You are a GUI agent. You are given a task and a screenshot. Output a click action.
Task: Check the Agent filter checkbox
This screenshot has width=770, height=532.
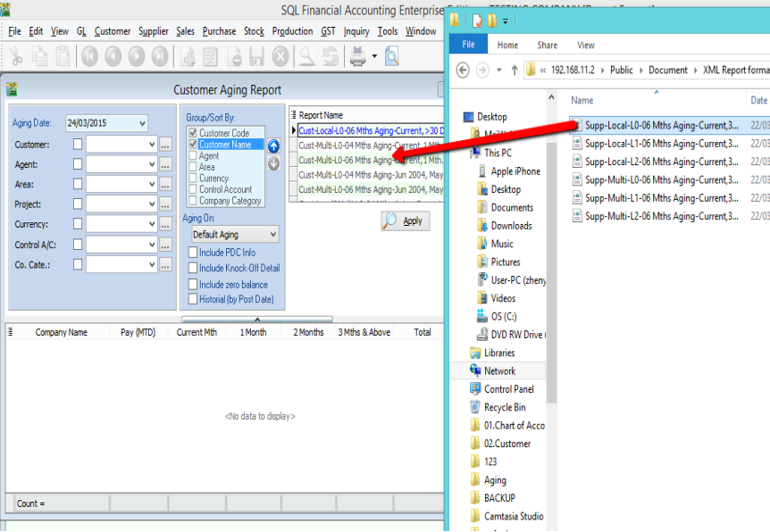(x=78, y=164)
